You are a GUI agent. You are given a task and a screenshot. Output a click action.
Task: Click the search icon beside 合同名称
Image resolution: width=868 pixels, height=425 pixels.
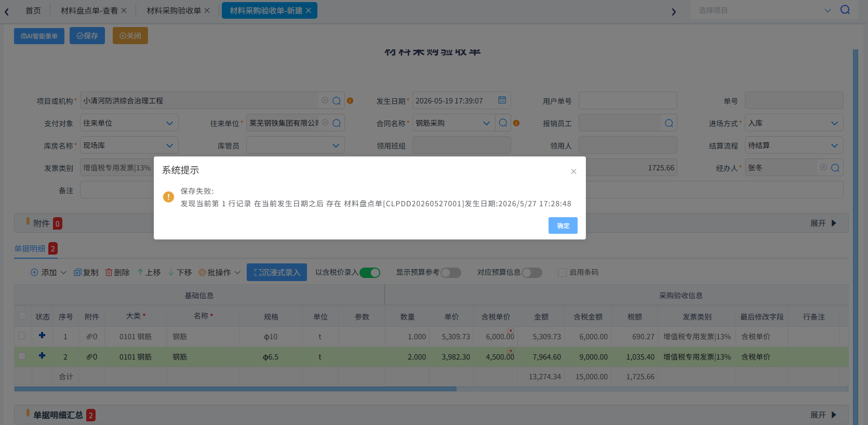(503, 123)
